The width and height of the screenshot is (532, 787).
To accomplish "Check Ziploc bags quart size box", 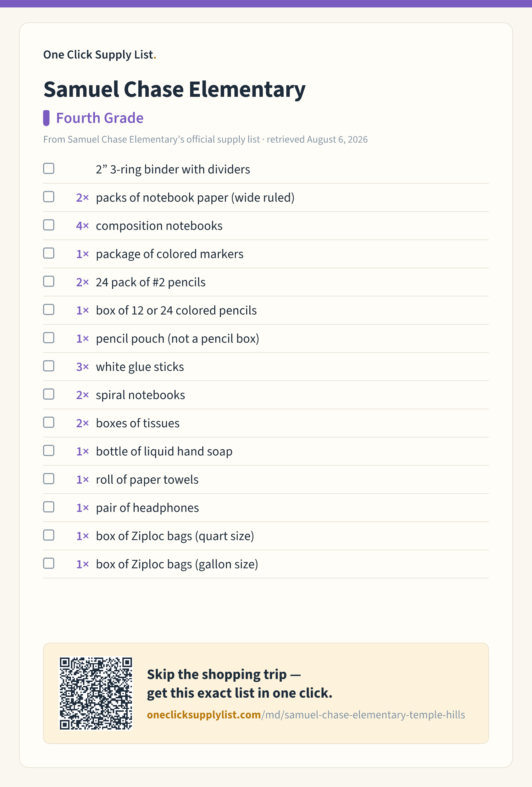I will pos(49,535).
